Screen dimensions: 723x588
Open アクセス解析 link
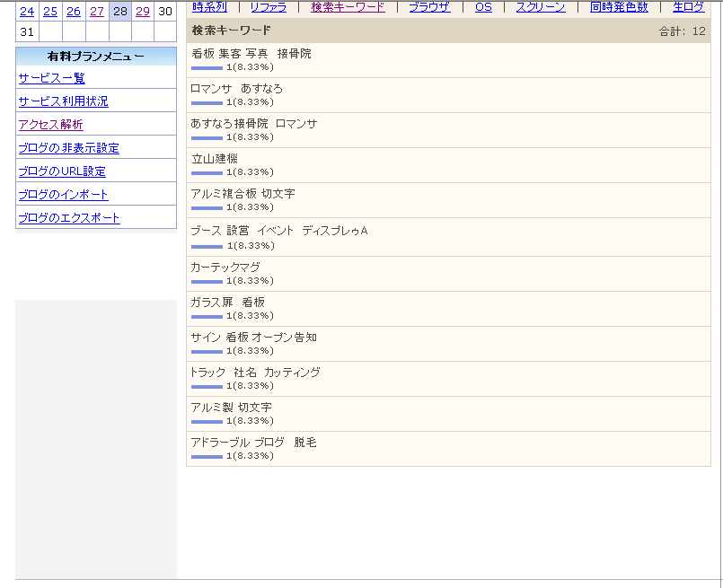pyautogui.click(x=50, y=125)
